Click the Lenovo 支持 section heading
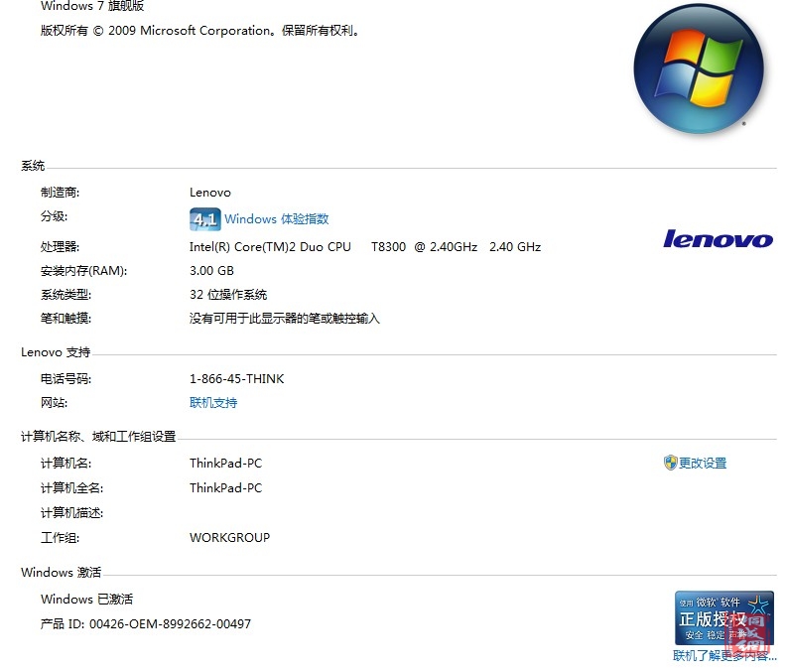This screenshot has height=672, width=787. pyautogui.click(x=56, y=352)
